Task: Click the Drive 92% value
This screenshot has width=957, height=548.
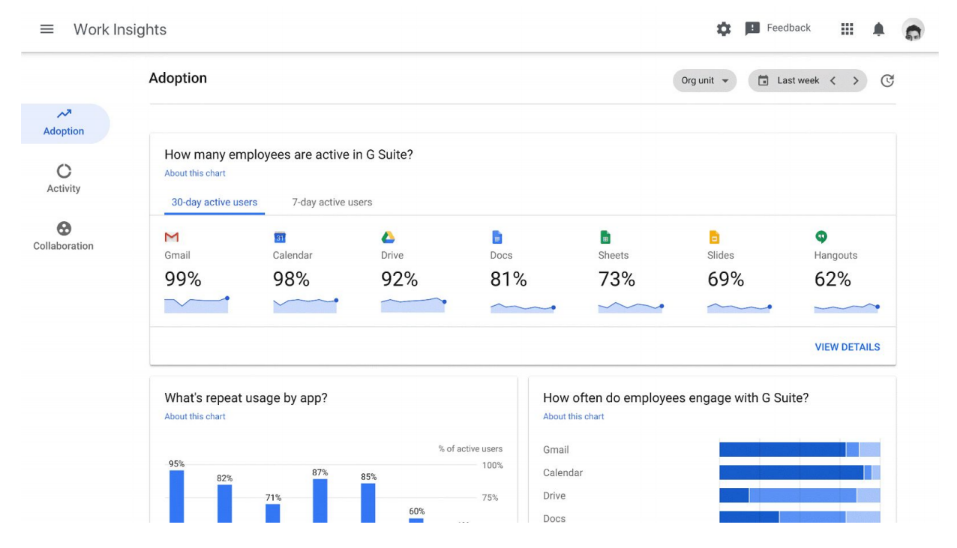Action: [x=399, y=279]
